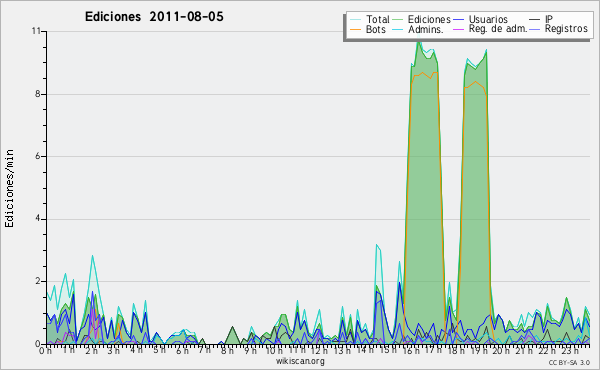The height and width of the screenshot is (370, 600).
Task: Click the '10 h' x-axis label
Action: (x=274, y=350)
